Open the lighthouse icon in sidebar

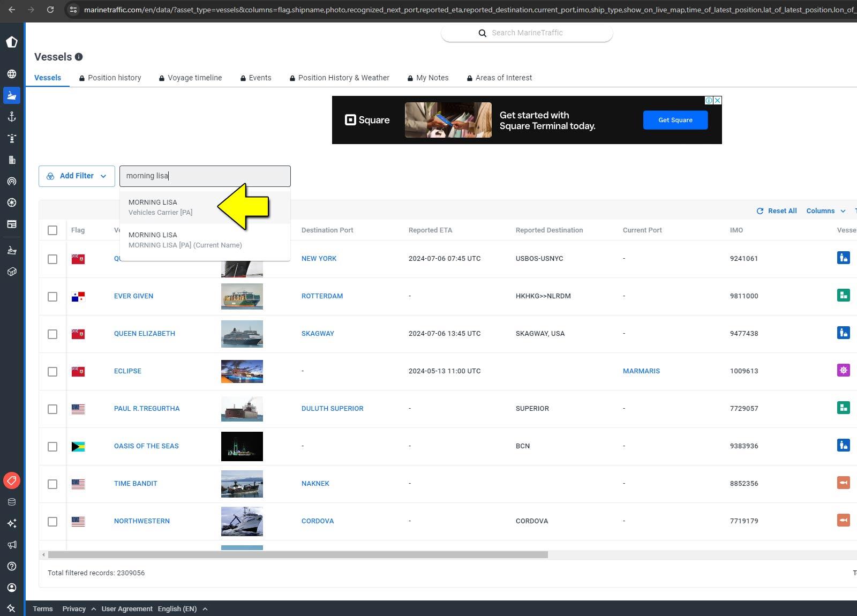12,138
